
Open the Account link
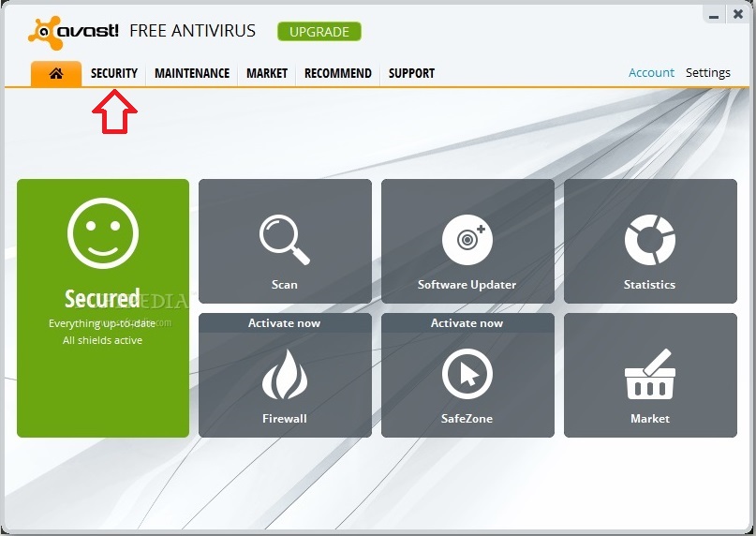point(651,72)
